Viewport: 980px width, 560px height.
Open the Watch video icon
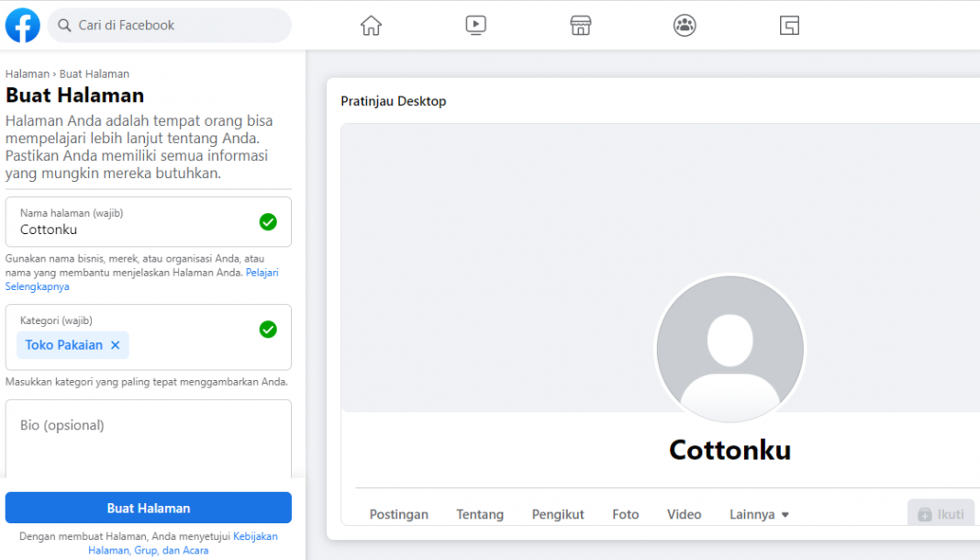point(475,25)
